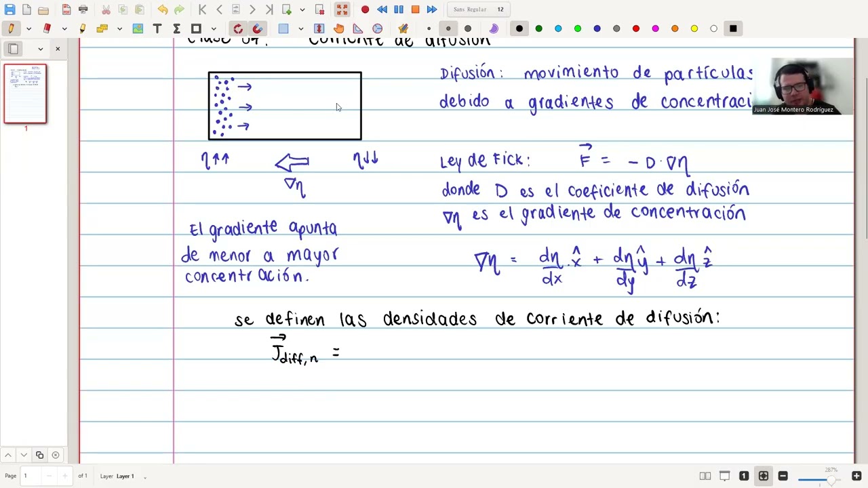
Task: Open the custom color chooser square
Action: point(733,28)
